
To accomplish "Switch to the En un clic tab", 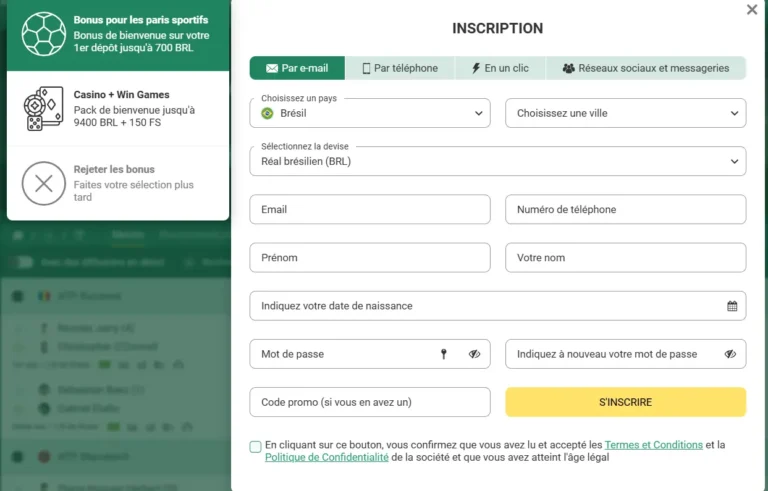I will pos(500,68).
